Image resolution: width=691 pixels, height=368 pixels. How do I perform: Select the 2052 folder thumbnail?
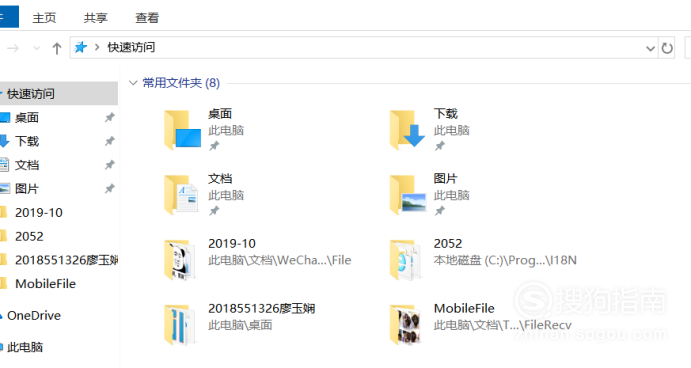(x=405, y=260)
